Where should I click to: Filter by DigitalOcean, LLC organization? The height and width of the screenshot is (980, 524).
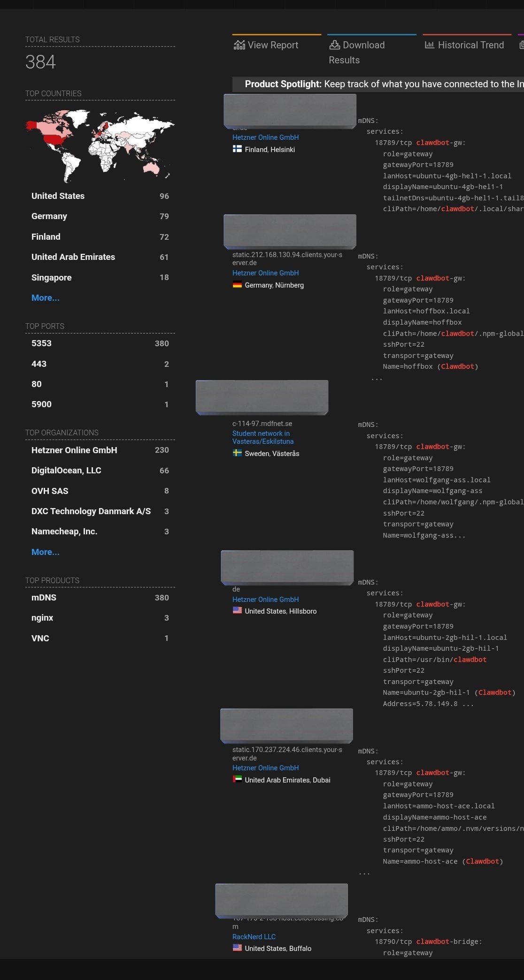(x=66, y=471)
